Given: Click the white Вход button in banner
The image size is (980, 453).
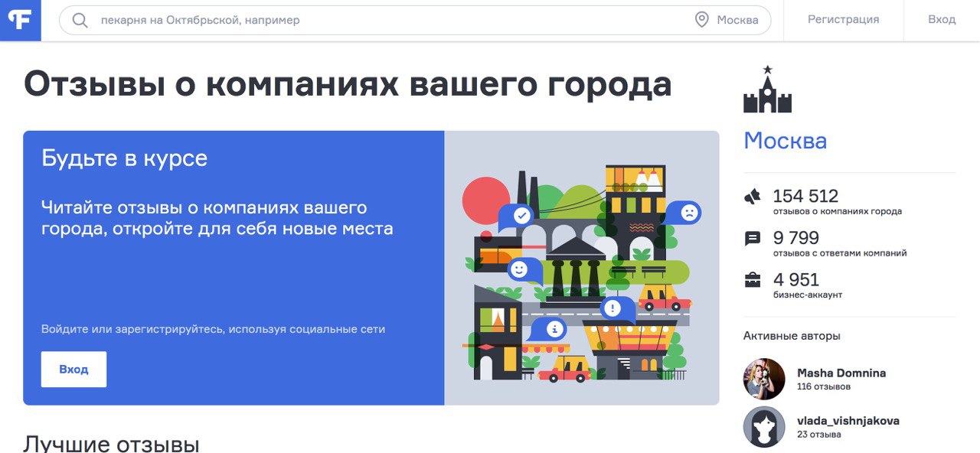Looking at the screenshot, I should pos(73,369).
